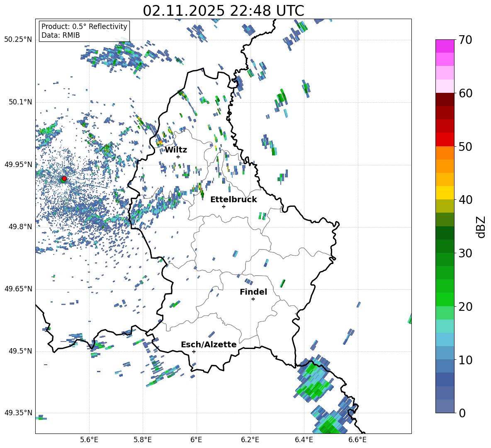
Task: Click the 6°E longitude label
Action: pyautogui.click(x=196, y=440)
